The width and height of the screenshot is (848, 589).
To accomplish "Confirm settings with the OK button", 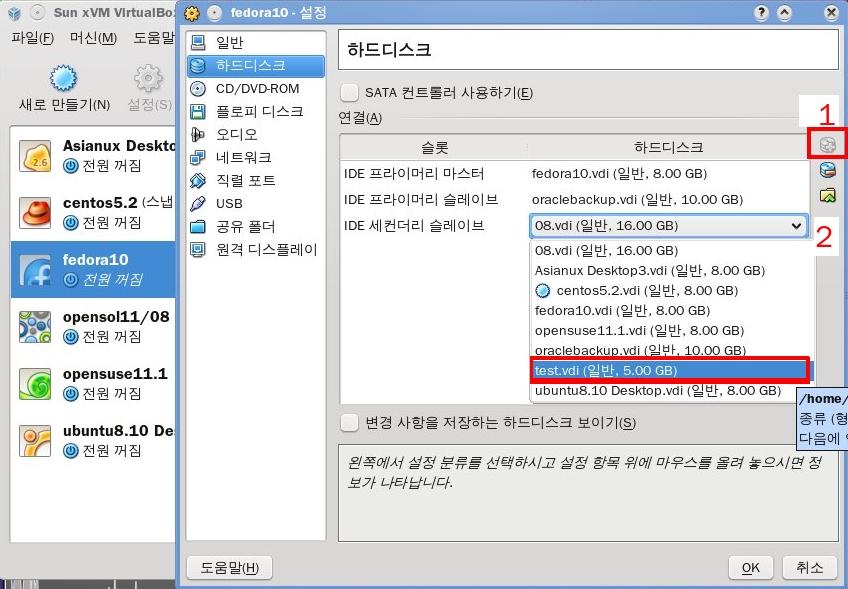I will [750, 567].
